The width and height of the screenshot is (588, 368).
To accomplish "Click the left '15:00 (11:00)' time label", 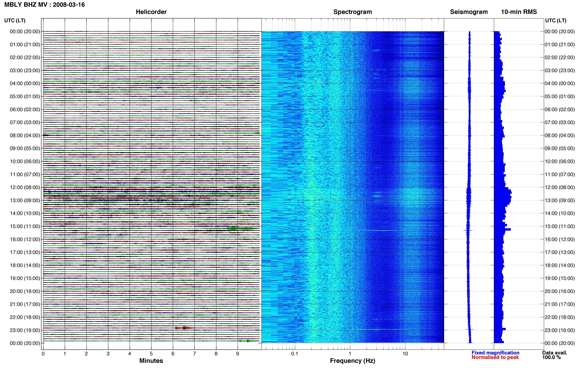I will tap(25, 226).
